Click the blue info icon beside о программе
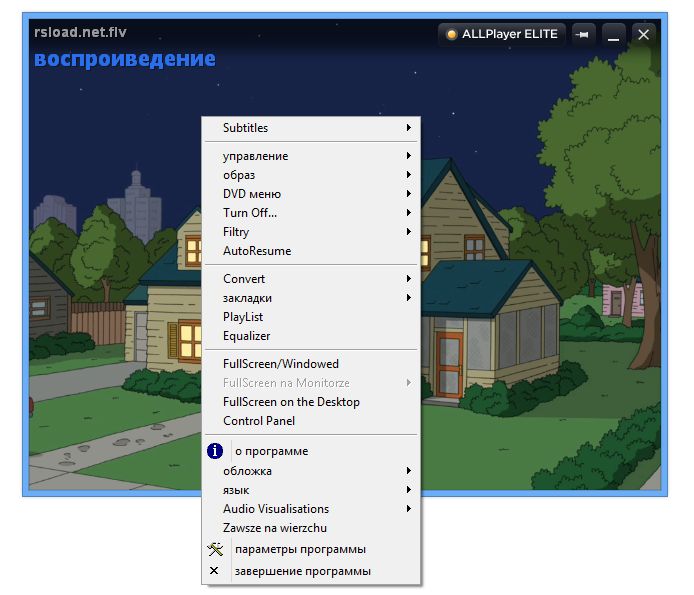694x595 pixels. coord(215,451)
